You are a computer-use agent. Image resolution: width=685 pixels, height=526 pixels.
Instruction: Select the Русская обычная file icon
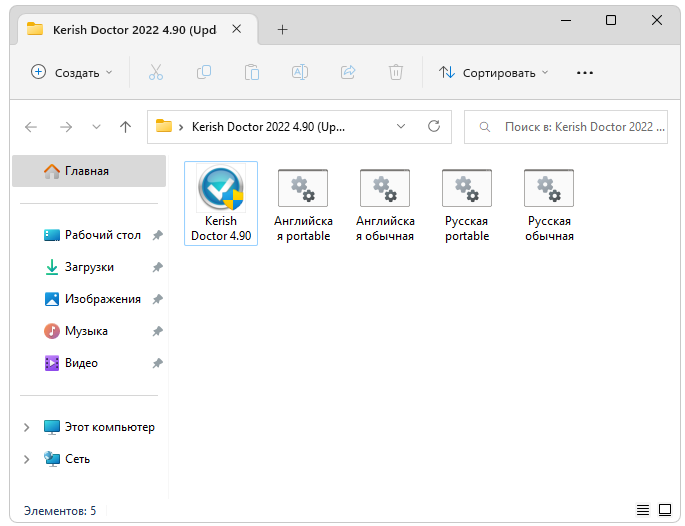point(549,190)
